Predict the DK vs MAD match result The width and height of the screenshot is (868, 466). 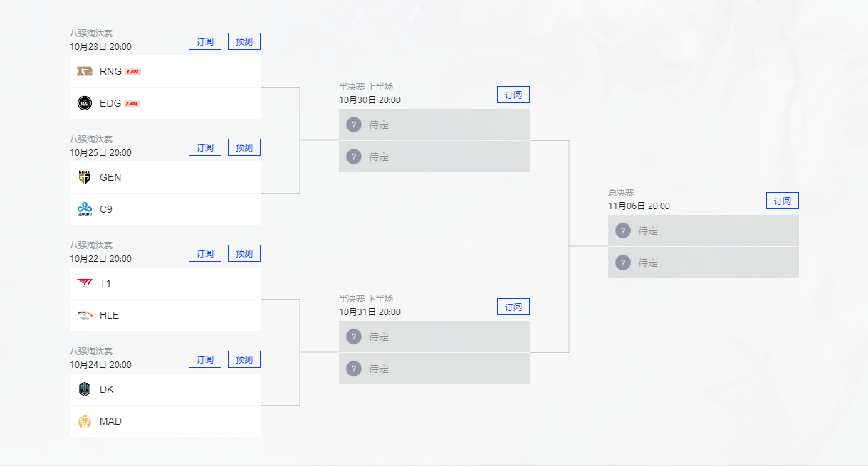pyautogui.click(x=244, y=359)
